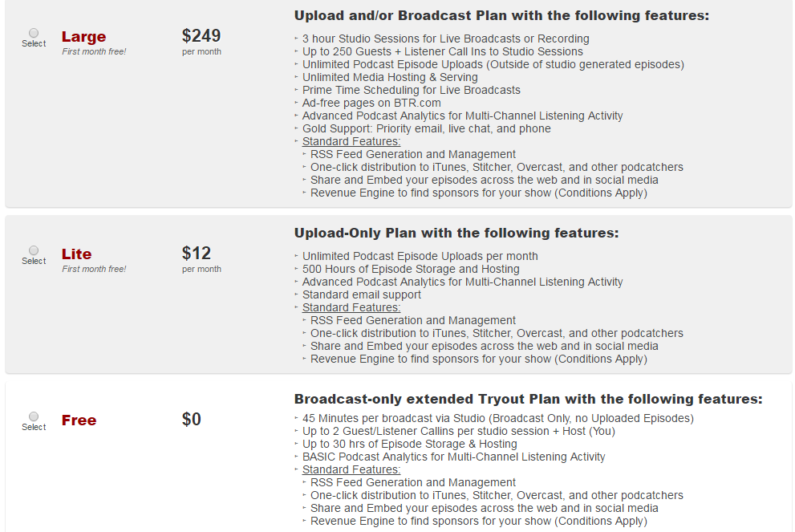Click the Large plan name
This screenshot has width=795, height=532.
coord(83,37)
